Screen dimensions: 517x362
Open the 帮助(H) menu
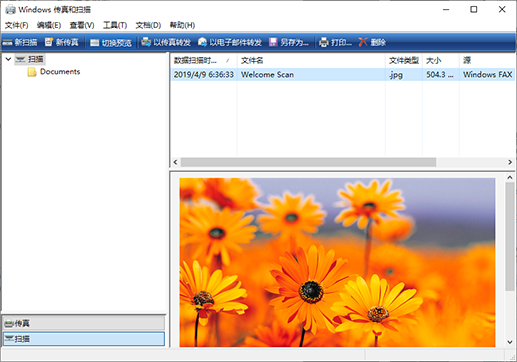pyautogui.click(x=182, y=25)
